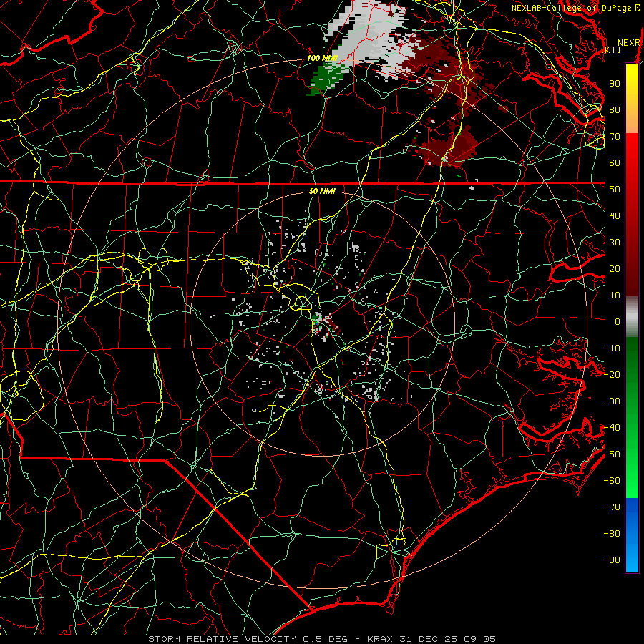Pick the orange band near 70 on color bar
The image size is (644, 644).
(x=632, y=122)
